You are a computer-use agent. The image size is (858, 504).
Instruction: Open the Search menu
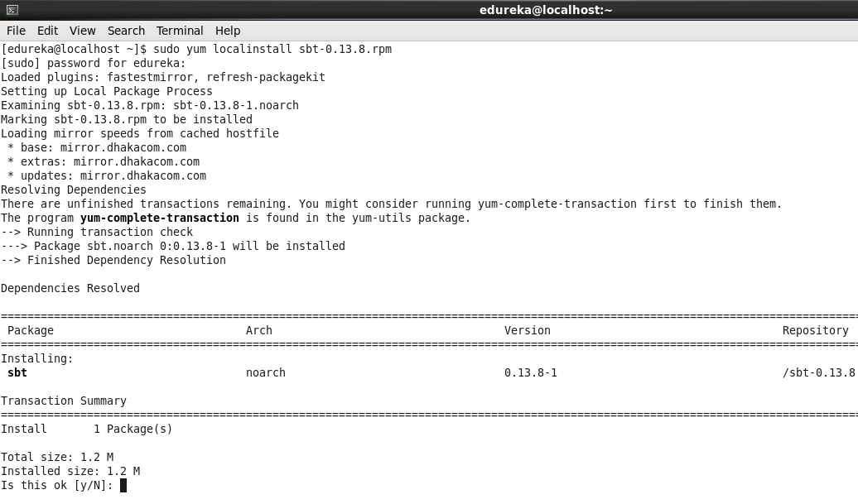126,31
